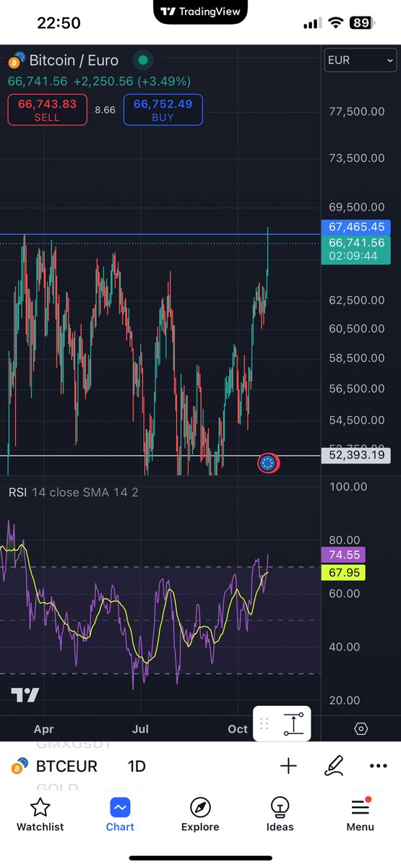Grab the drawing toolbar drag handle
This screenshot has height=868, width=401.
click(x=264, y=723)
